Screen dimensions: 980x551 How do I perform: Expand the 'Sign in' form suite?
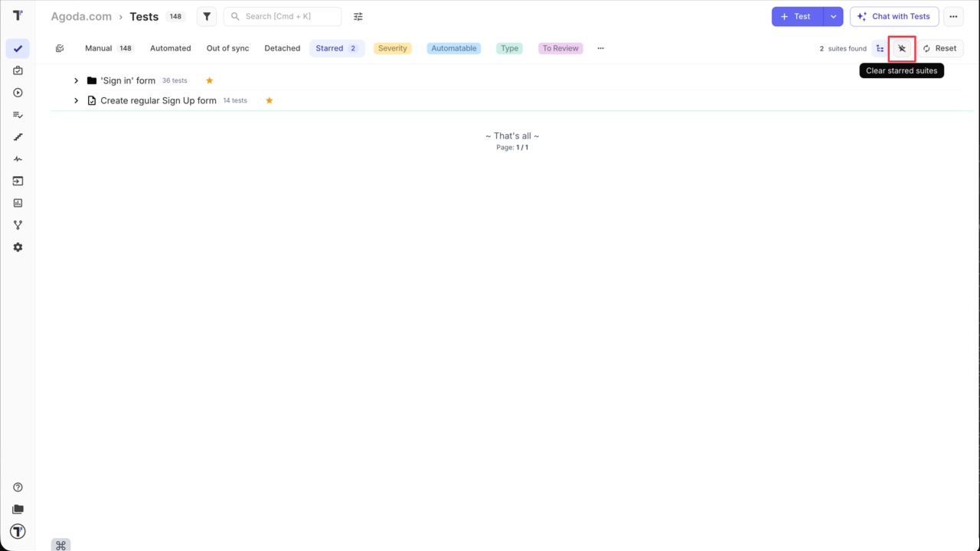pyautogui.click(x=76, y=80)
